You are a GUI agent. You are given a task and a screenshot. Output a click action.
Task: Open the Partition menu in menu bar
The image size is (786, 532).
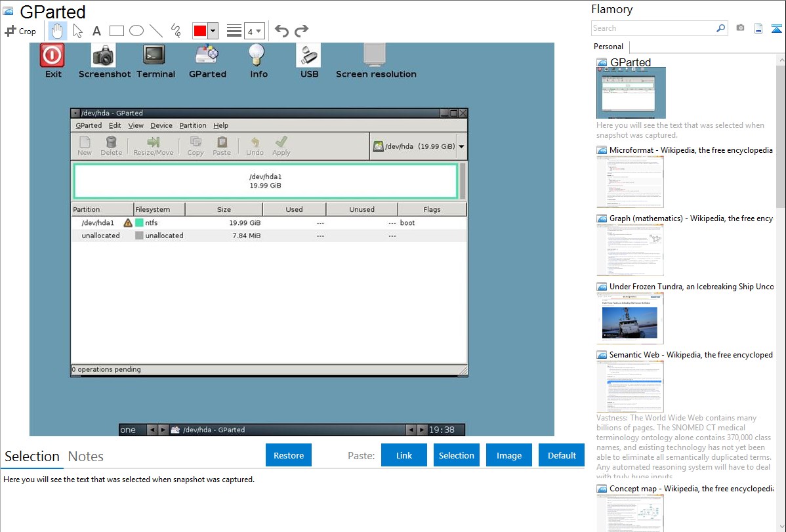(193, 125)
